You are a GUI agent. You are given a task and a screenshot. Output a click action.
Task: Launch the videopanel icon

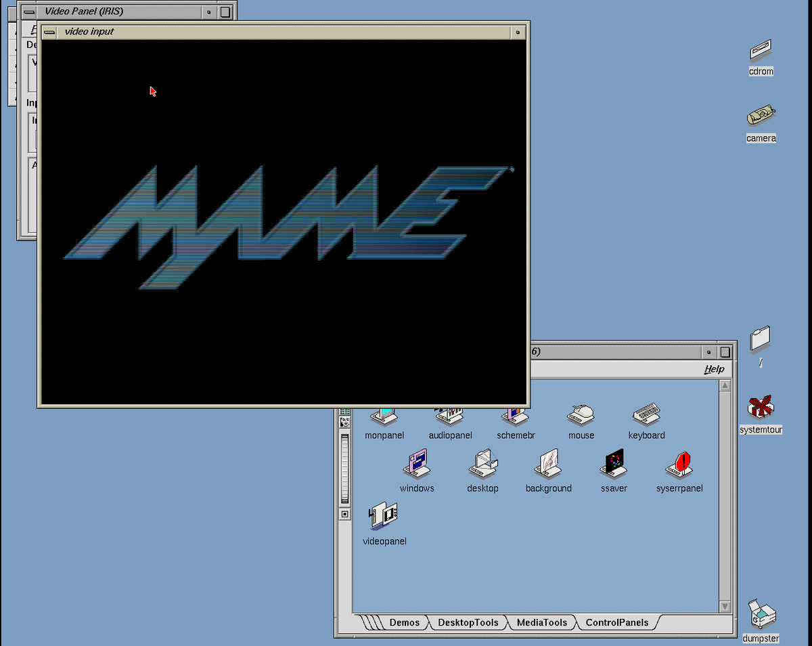point(384,517)
